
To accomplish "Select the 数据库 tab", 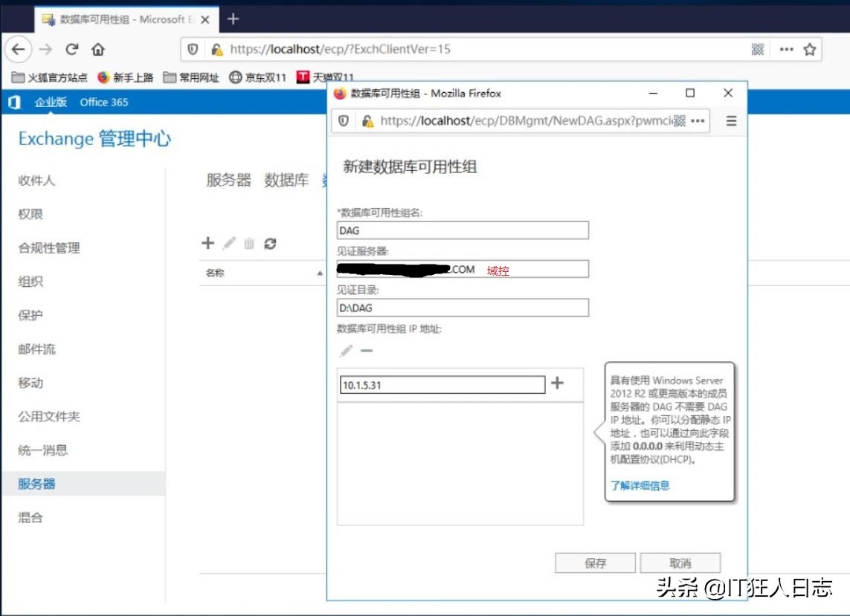I will tap(286, 179).
